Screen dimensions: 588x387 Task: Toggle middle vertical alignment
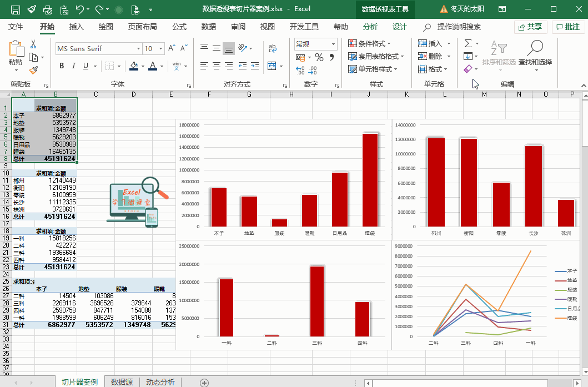tap(217, 48)
